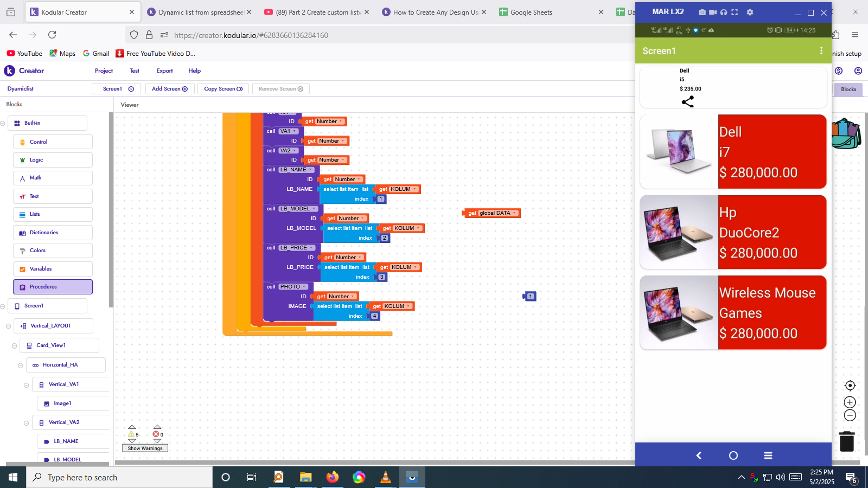Switch to the Google Sheets browser tab

(x=550, y=12)
